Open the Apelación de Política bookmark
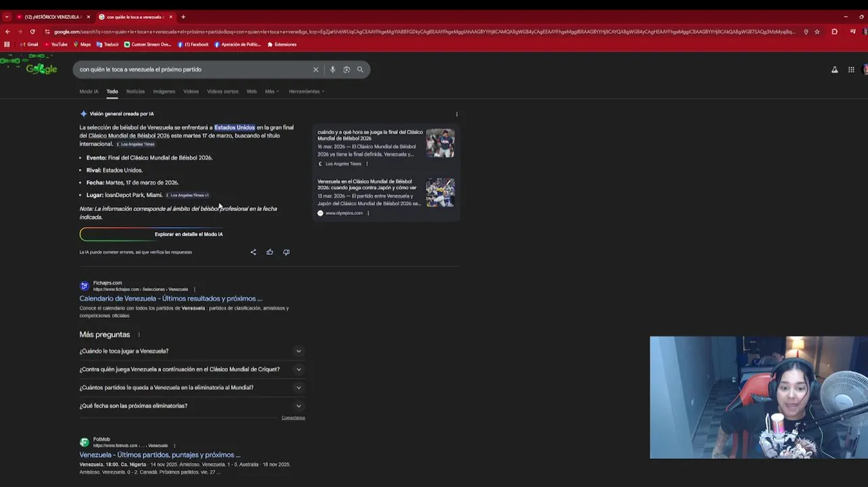The width and height of the screenshot is (868, 487). coord(237,45)
